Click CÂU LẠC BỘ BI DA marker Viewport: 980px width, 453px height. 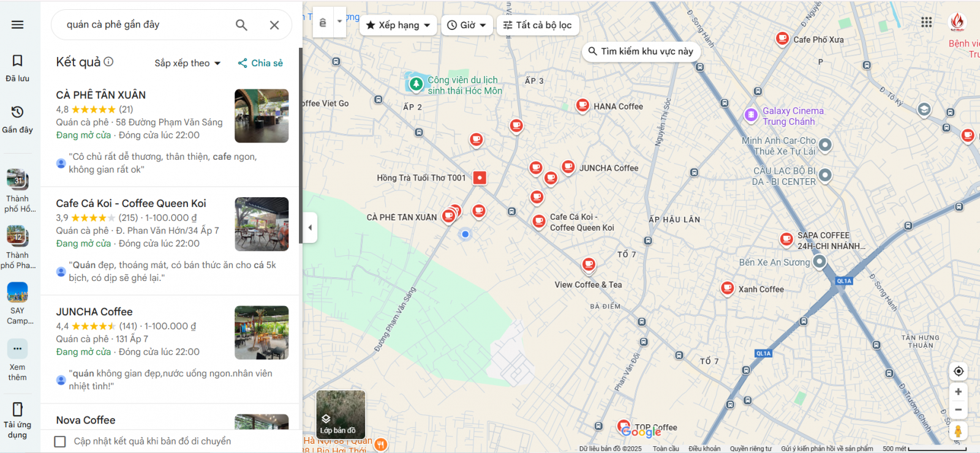click(825, 175)
